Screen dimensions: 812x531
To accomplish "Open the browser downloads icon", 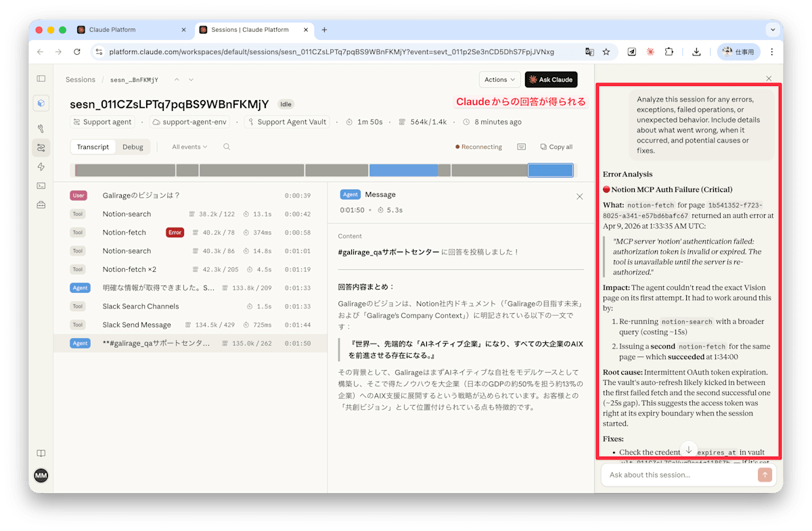I will 696,51.
